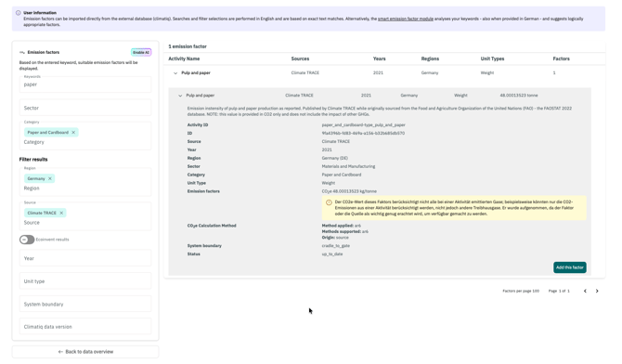Click Page 1 of 1 indicator

(559, 291)
